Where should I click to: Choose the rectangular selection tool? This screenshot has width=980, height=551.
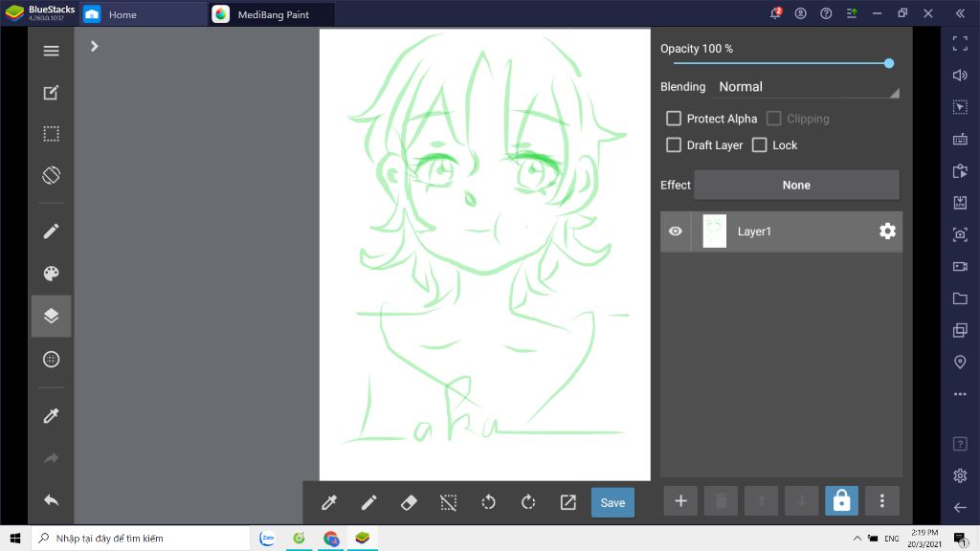coord(52,134)
